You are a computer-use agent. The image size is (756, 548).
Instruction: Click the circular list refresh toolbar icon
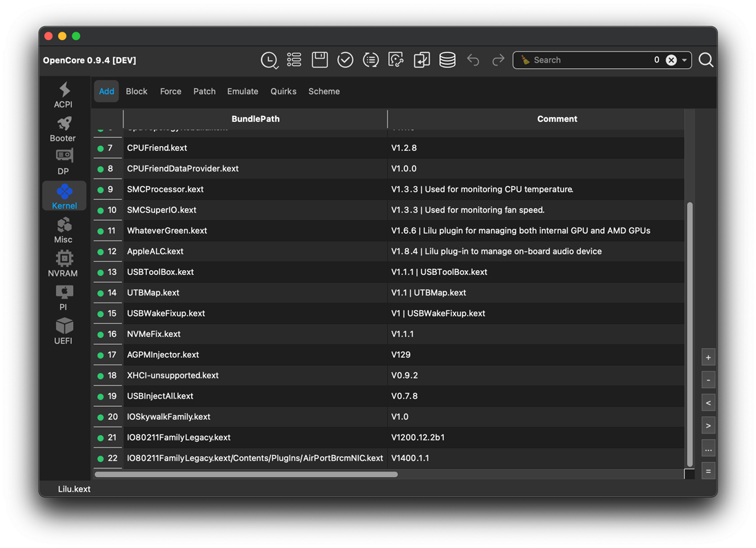(x=371, y=60)
